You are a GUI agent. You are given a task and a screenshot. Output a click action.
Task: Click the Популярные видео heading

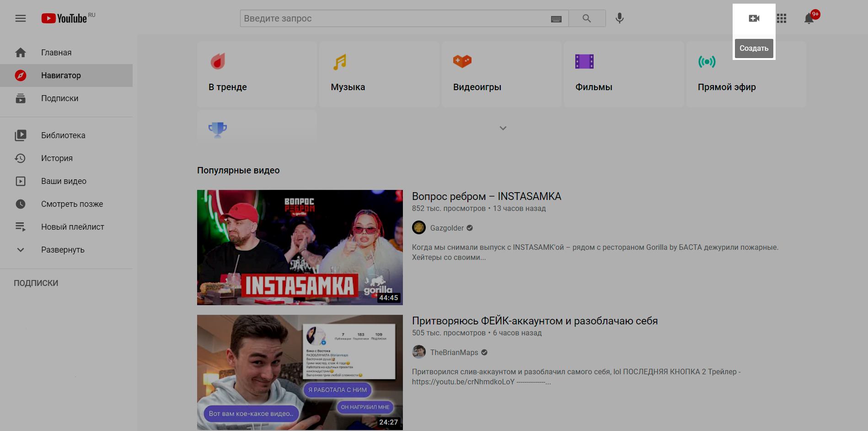coord(238,170)
